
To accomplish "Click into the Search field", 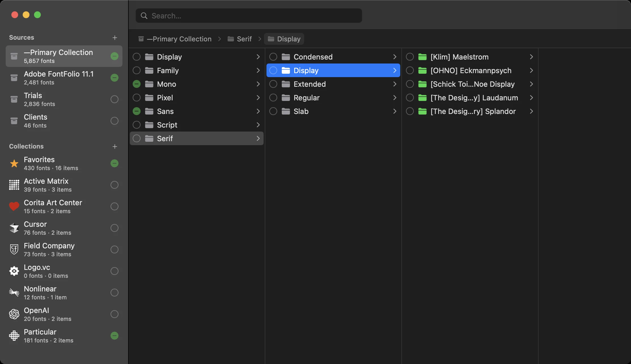I will pos(249,16).
